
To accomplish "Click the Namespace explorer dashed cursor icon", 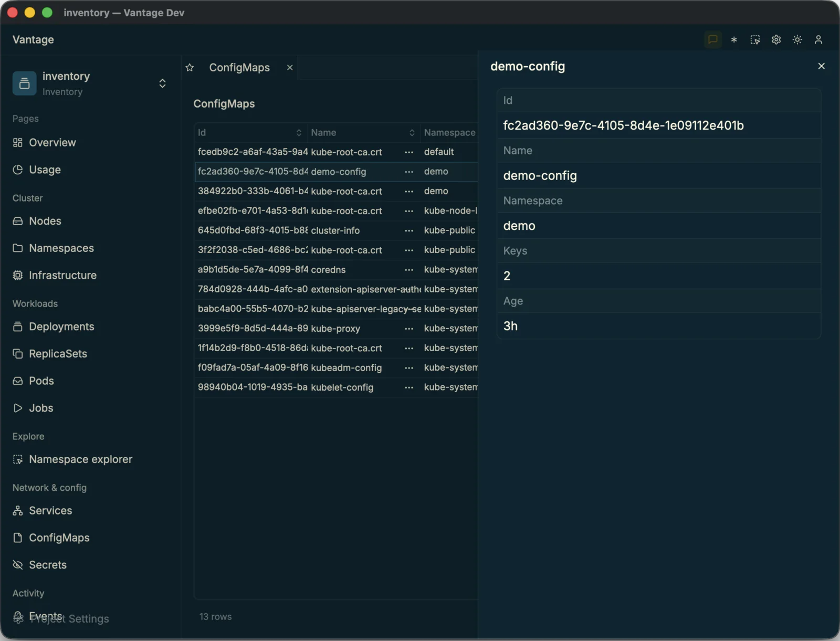I will (x=18, y=459).
